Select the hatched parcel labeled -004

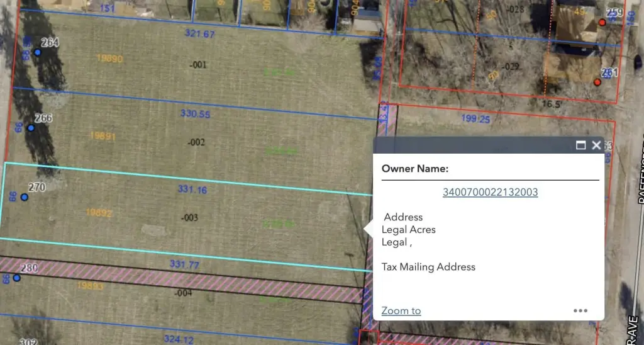pos(182,293)
